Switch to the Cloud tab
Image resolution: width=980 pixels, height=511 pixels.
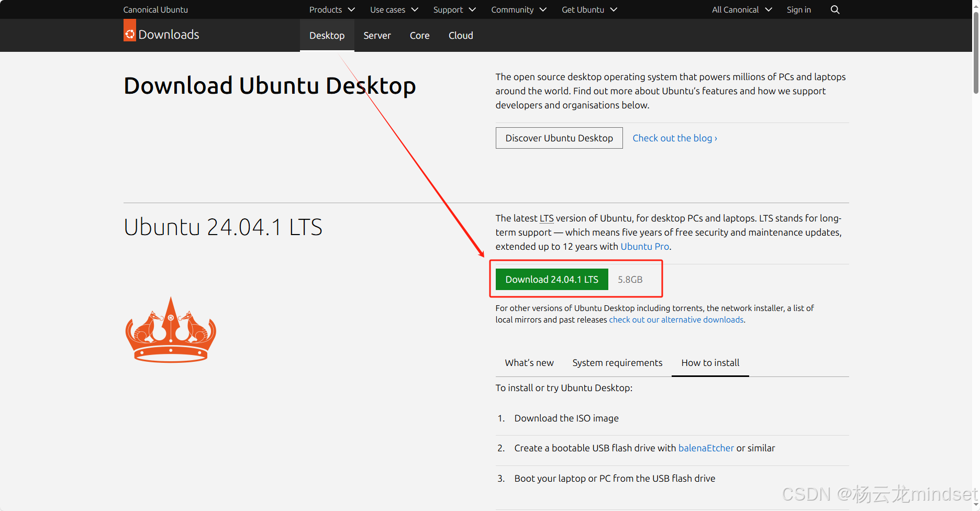click(x=460, y=35)
